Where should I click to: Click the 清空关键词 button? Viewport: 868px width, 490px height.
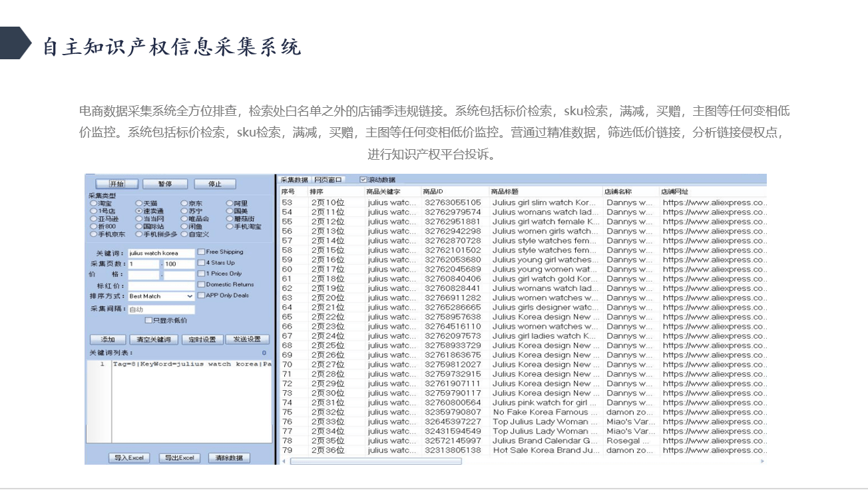coord(152,340)
